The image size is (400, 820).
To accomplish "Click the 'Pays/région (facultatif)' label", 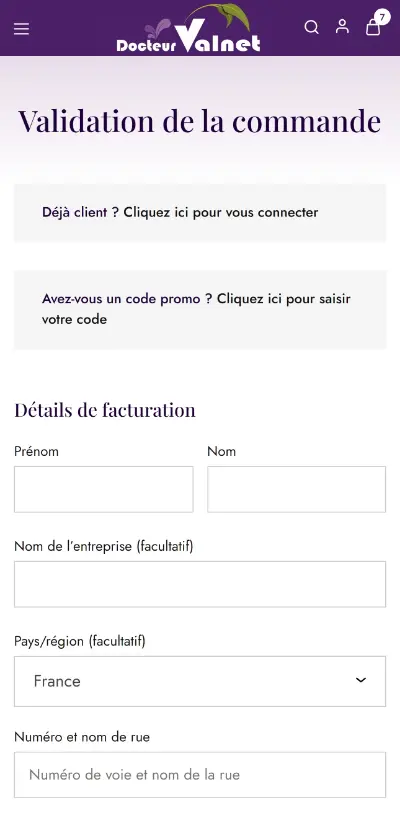I will pos(80,641).
